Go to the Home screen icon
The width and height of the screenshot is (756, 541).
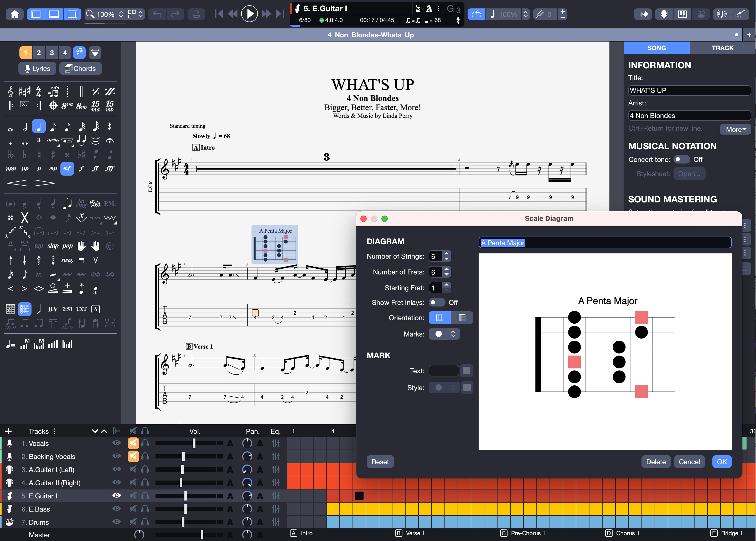point(15,14)
